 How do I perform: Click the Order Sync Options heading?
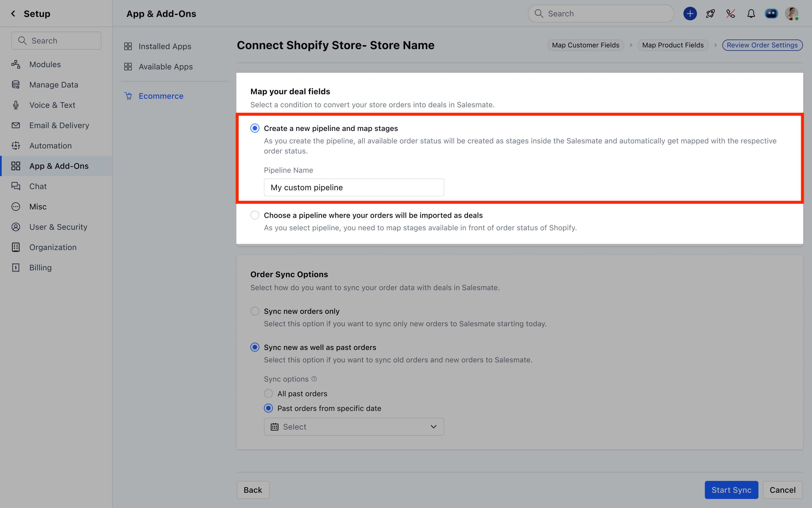[x=289, y=274]
